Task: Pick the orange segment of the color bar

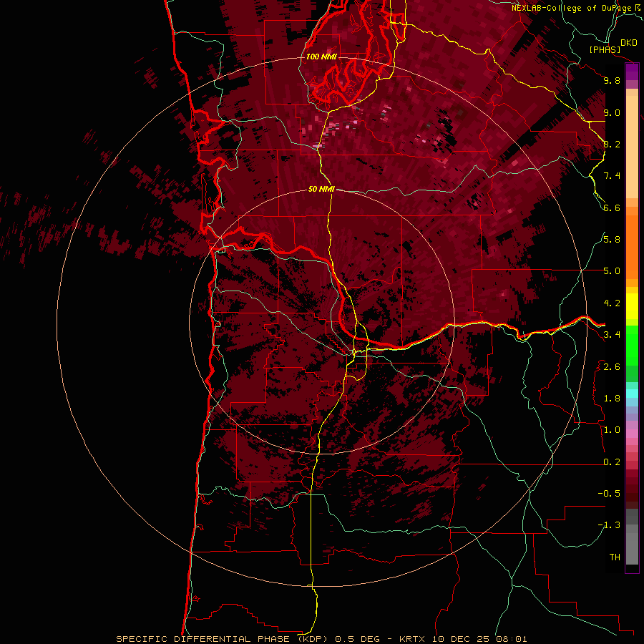Action: [632, 246]
